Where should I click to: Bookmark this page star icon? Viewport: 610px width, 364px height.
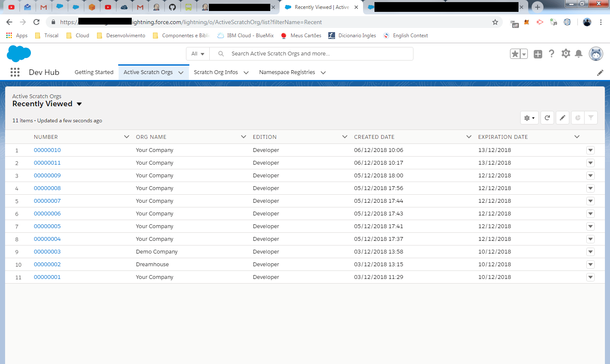[495, 22]
